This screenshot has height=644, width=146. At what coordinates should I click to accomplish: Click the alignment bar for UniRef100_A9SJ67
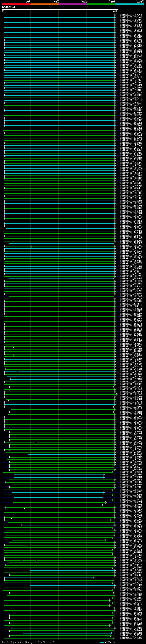point(60,22)
